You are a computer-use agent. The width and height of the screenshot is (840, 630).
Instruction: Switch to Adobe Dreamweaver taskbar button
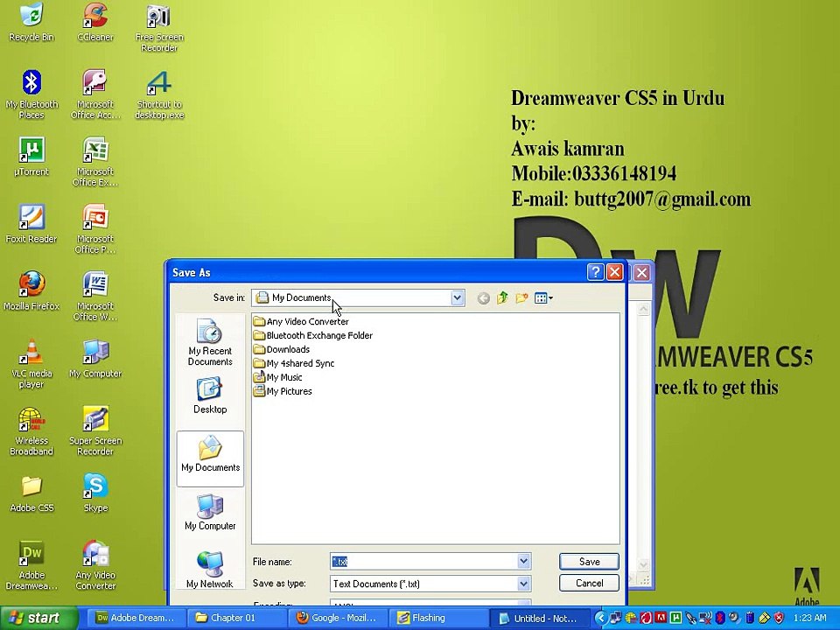tap(136, 618)
